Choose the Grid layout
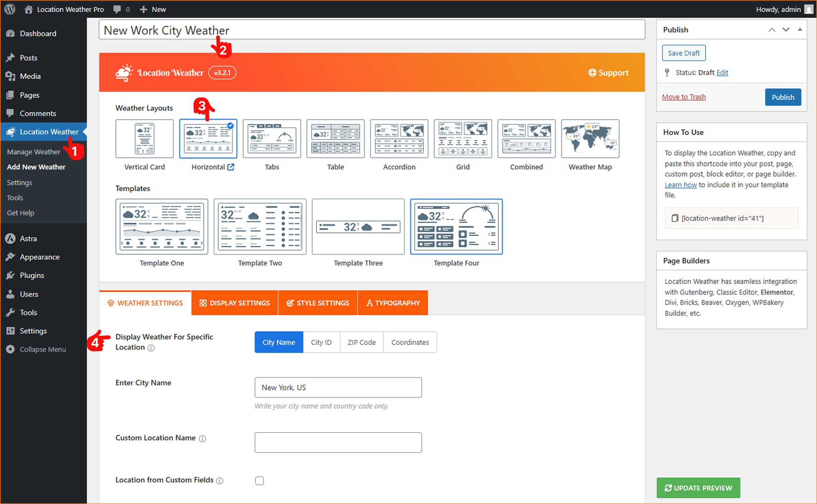Viewport: 817px width, 504px height. pyautogui.click(x=463, y=139)
